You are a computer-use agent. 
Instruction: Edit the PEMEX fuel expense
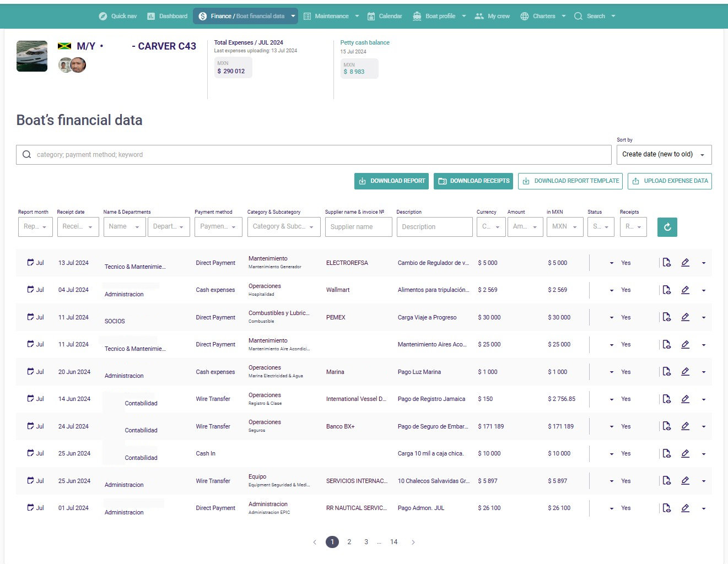(x=685, y=317)
